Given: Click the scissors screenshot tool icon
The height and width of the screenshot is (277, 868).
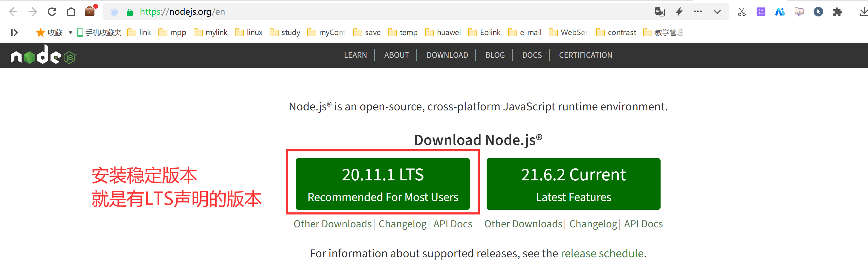Looking at the screenshot, I should tap(742, 12).
